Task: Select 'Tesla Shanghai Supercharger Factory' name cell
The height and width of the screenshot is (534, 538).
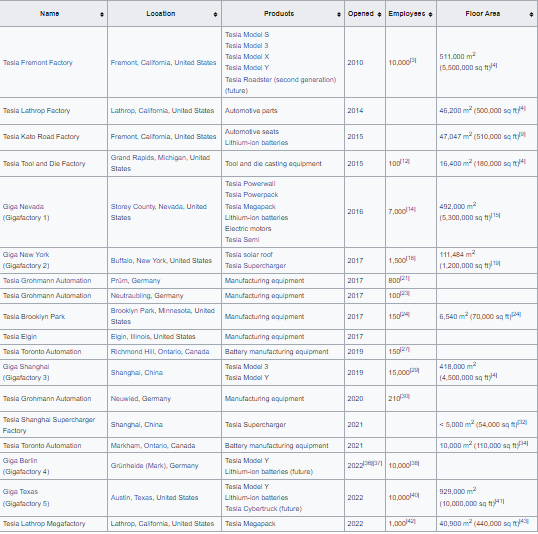Action: point(54,425)
